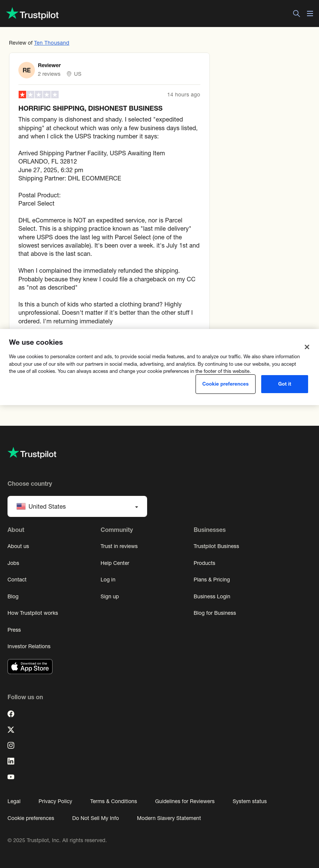Open Modern Slavery Statement link
Screen dimensions: 319x868
169,818
